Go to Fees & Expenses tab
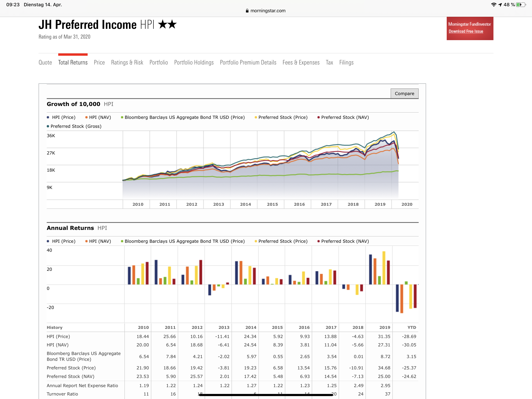 pos(301,63)
